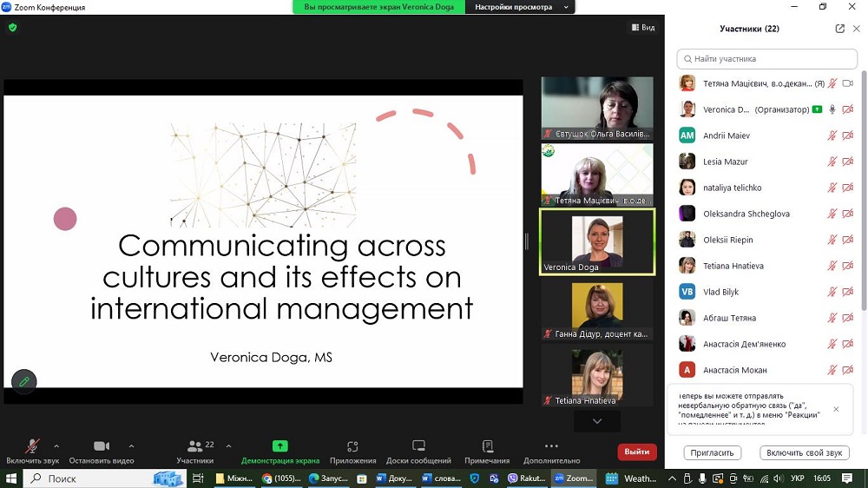Click the green pencil annotation icon
This screenshot has width=868, height=488.
[24, 381]
